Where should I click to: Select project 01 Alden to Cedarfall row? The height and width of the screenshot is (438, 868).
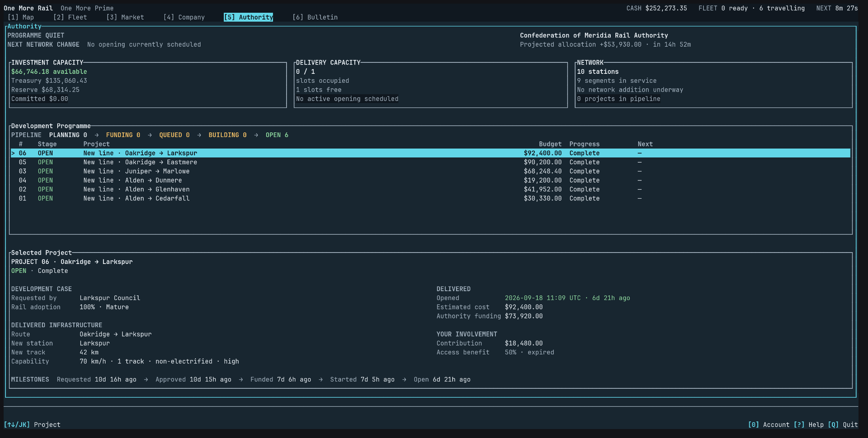coord(430,198)
